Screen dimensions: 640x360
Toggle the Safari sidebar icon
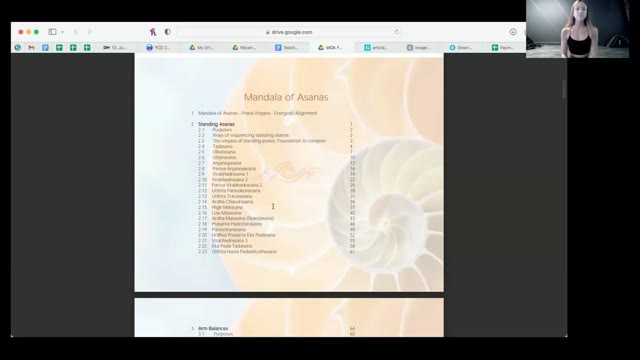(x=53, y=32)
